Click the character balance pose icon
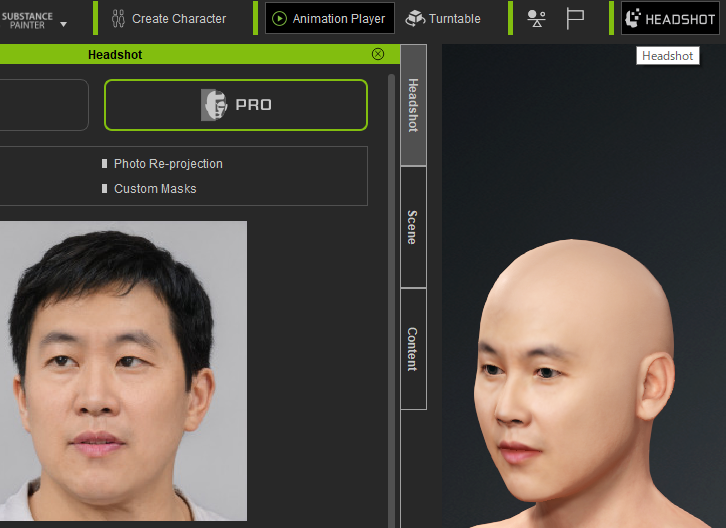Screen dimensions: 726x528 536,19
